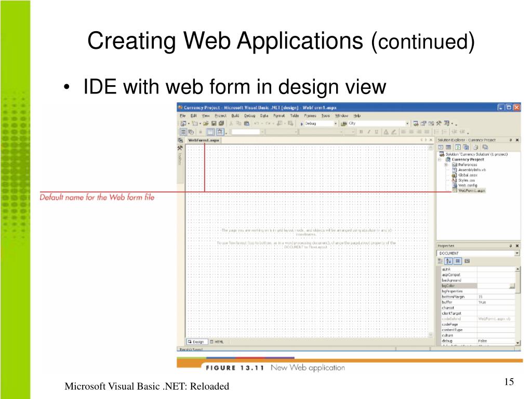Open the Format menu
Image resolution: width=532 pixels, height=399 pixels.
coord(279,116)
